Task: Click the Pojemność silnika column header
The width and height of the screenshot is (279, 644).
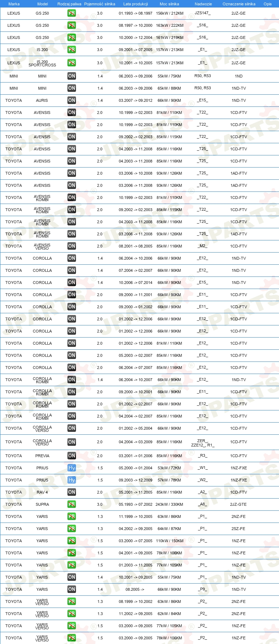Action: [100, 4]
